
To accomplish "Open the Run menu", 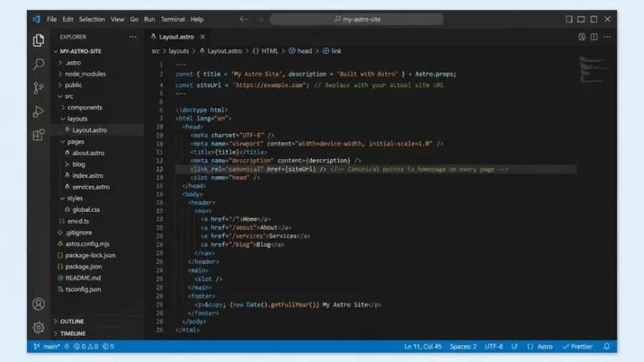I will (x=149, y=19).
